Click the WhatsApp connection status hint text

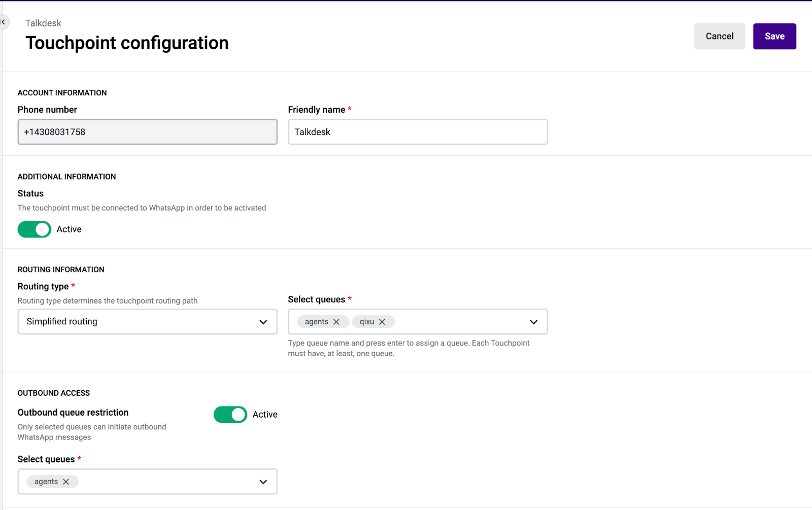(142, 208)
